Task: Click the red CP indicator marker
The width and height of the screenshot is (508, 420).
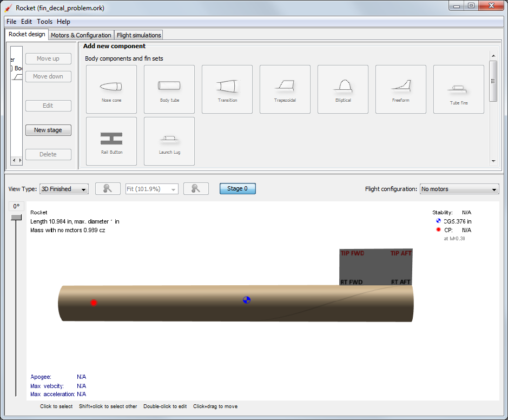Action: pyautogui.click(x=93, y=303)
